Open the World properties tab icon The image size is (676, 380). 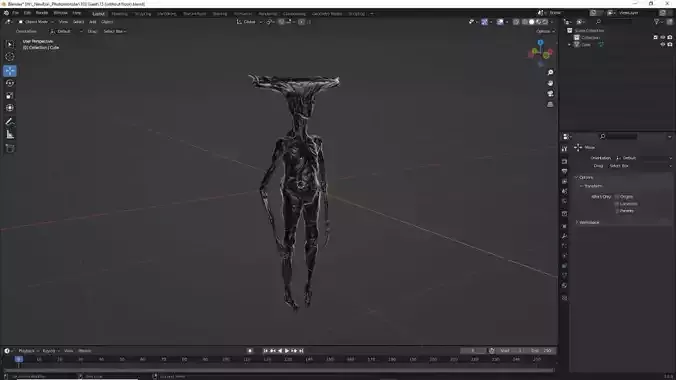(564, 201)
